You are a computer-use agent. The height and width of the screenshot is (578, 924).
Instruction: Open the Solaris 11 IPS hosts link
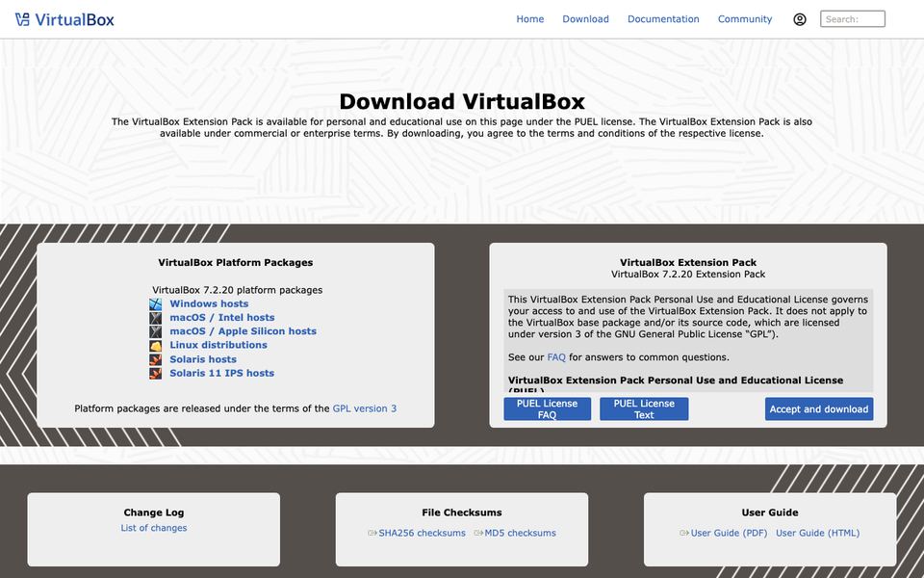222,373
